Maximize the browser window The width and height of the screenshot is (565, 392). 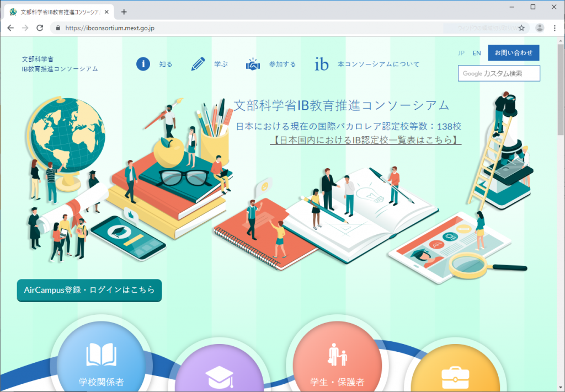click(533, 7)
